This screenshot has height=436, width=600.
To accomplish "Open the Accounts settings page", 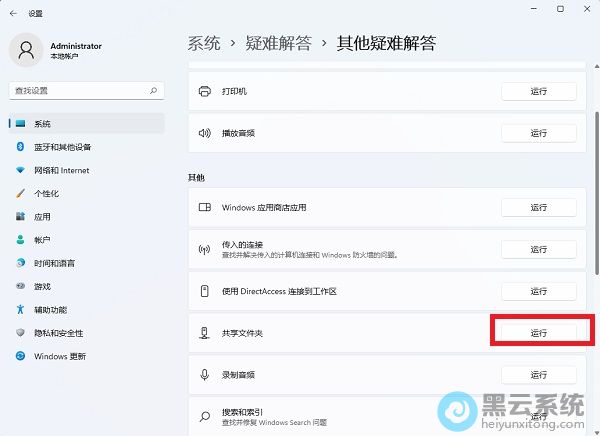I will pyautogui.click(x=42, y=240).
